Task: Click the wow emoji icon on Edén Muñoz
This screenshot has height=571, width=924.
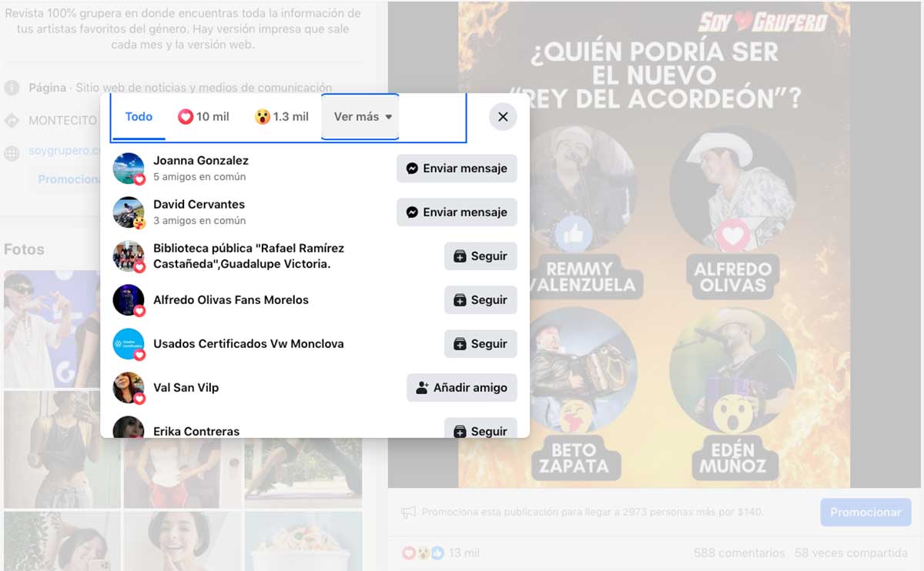Action: [x=732, y=416]
